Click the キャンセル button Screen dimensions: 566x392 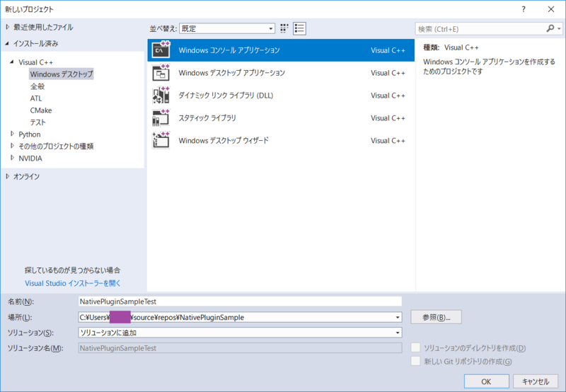point(536,381)
